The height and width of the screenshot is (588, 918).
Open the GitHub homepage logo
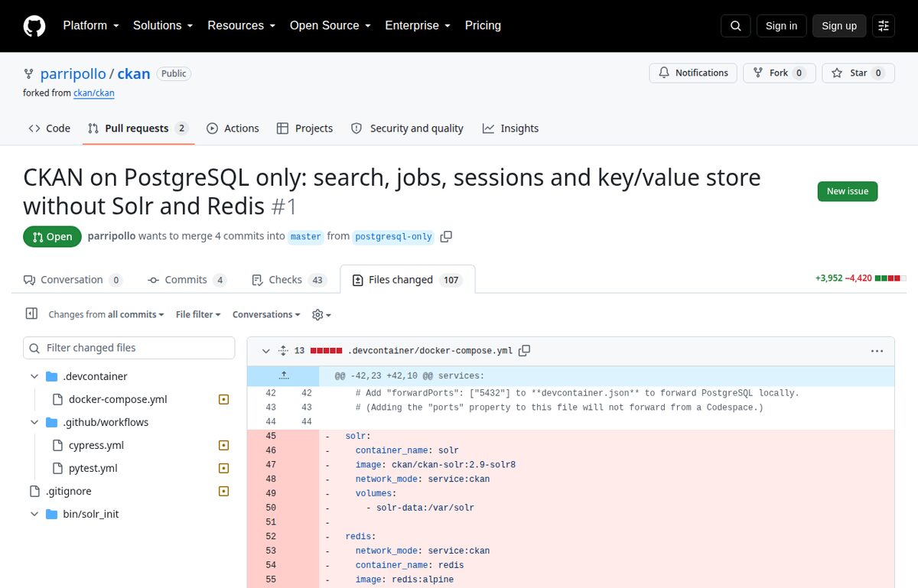coord(34,26)
